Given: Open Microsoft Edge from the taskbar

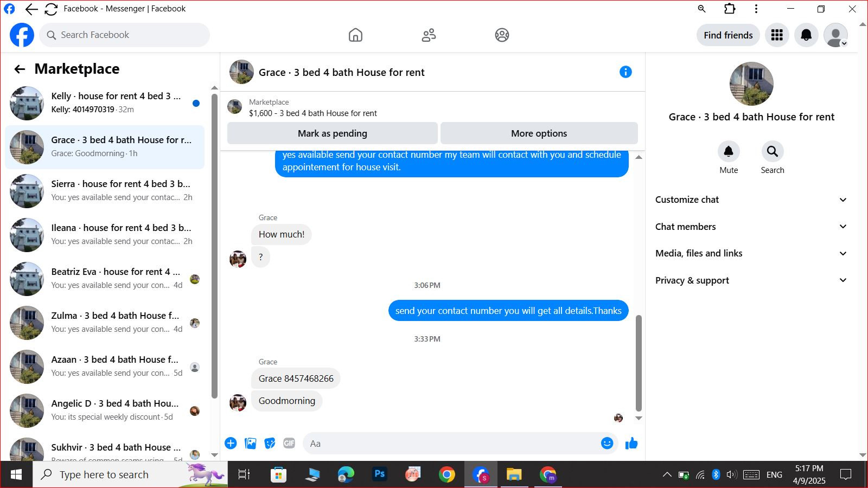Looking at the screenshot, I should pyautogui.click(x=346, y=474).
